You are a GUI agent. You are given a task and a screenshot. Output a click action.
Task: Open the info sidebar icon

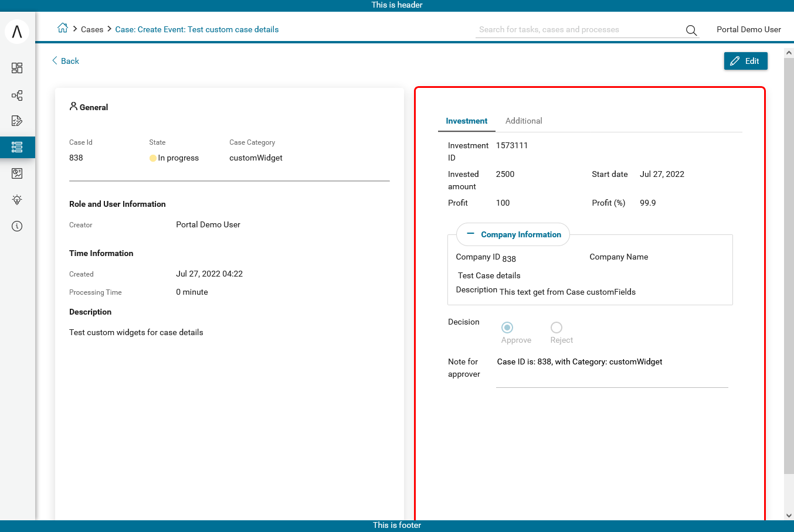[17, 226]
